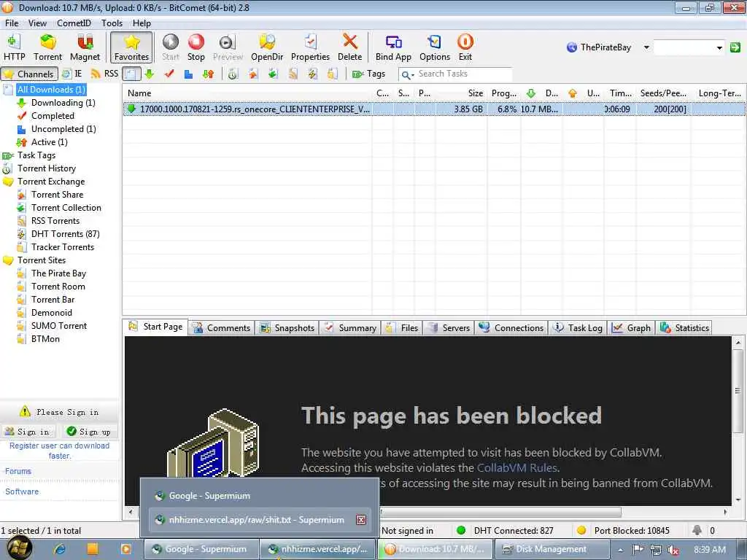This screenshot has height=560, width=747.
Task: Delete the selected task
Action: click(349, 47)
